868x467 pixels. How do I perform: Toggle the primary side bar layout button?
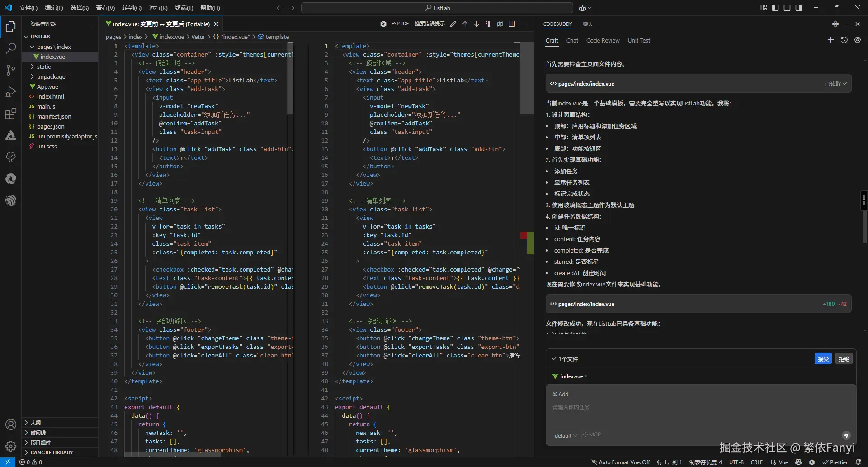pos(775,8)
